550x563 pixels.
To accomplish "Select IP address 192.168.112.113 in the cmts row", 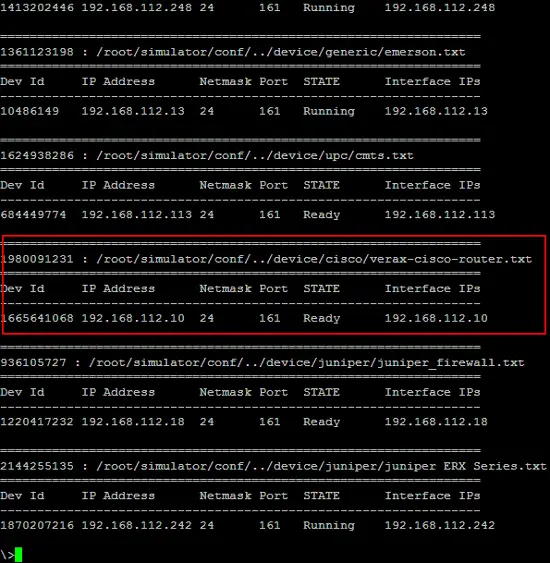I will click(136, 215).
